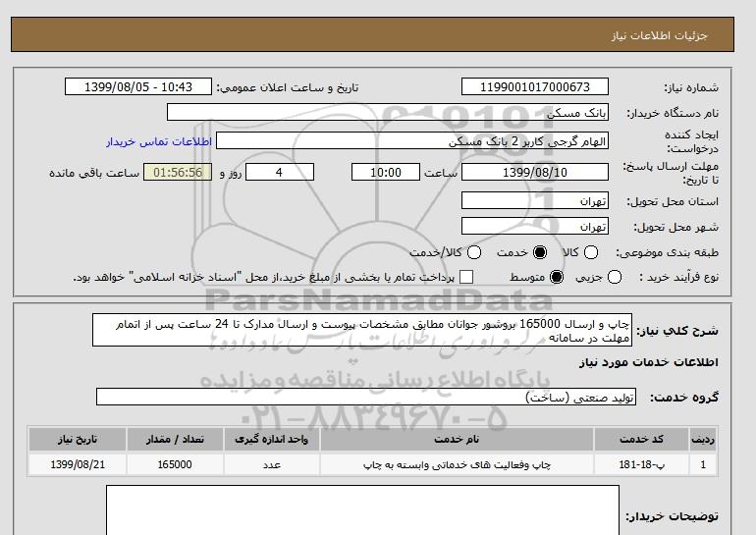
Task: Click the واحد اندازه گیری column header
Action: [x=271, y=439]
